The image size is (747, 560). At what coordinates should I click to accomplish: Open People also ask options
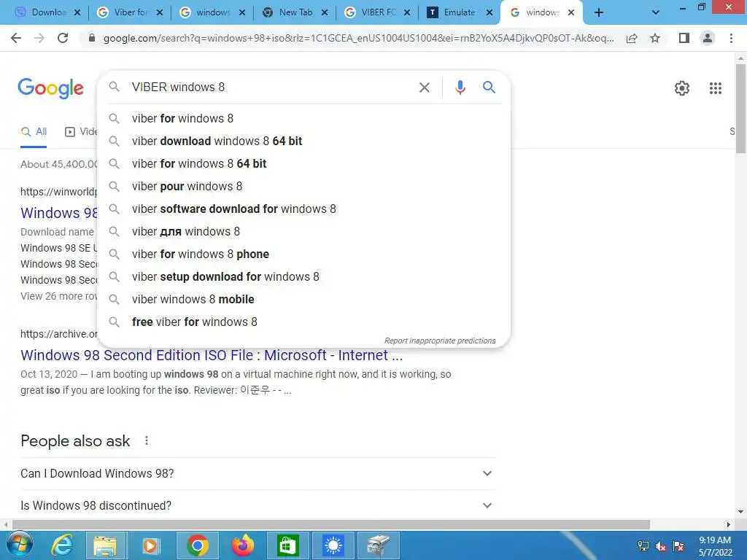(x=147, y=441)
